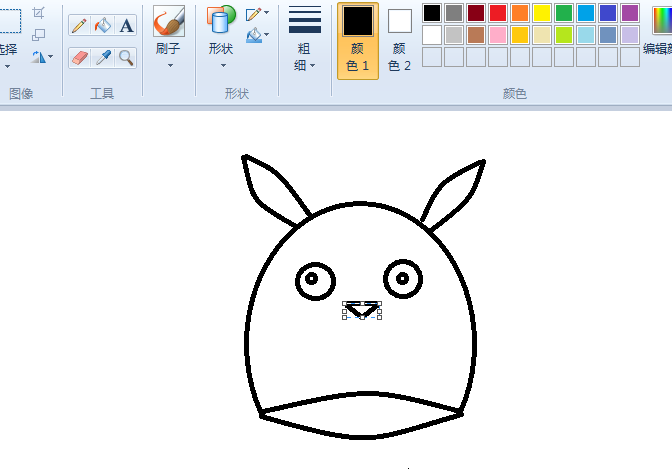Activate the 颜色 2 color button

[399, 41]
